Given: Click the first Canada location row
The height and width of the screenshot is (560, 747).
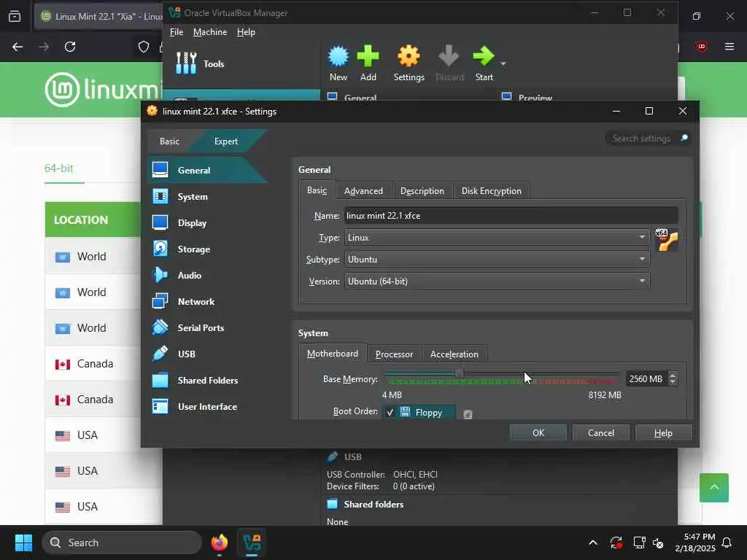Looking at the screenshot, I should 93,363.
